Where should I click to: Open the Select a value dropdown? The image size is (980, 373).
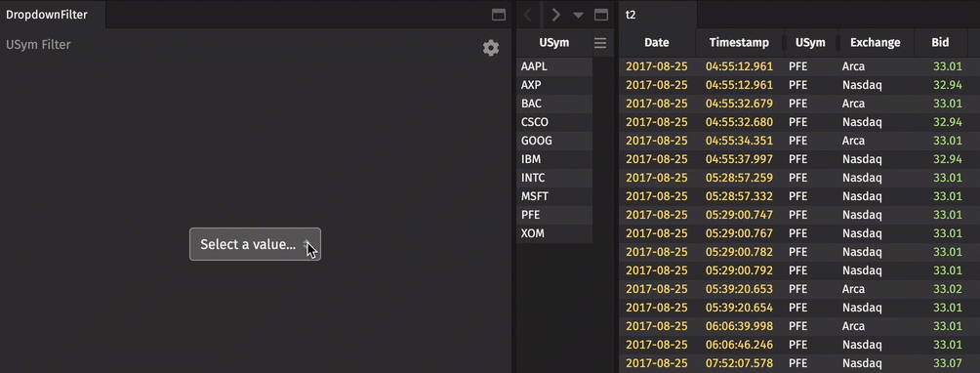click(255, 244)
